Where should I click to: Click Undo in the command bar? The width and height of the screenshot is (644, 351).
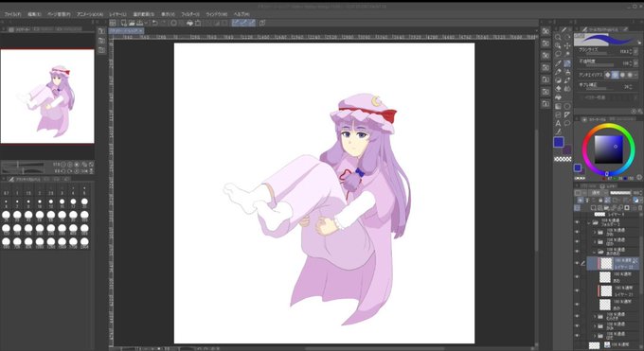click(154, 23)
